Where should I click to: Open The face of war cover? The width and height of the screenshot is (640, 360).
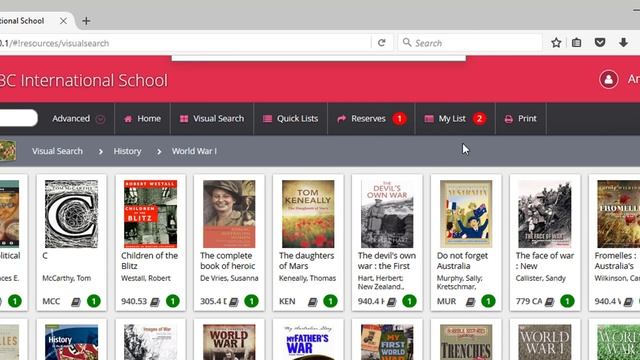(545, 214)
